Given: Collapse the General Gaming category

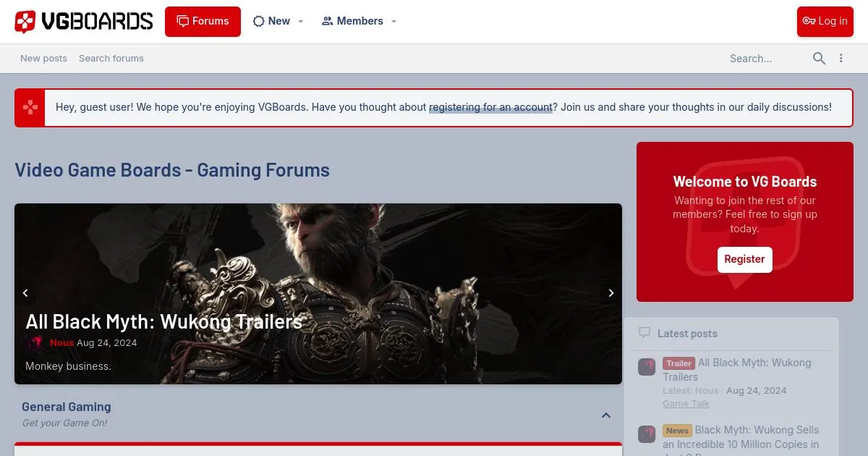Looking at the screenshot, I should tap(606, 415).
